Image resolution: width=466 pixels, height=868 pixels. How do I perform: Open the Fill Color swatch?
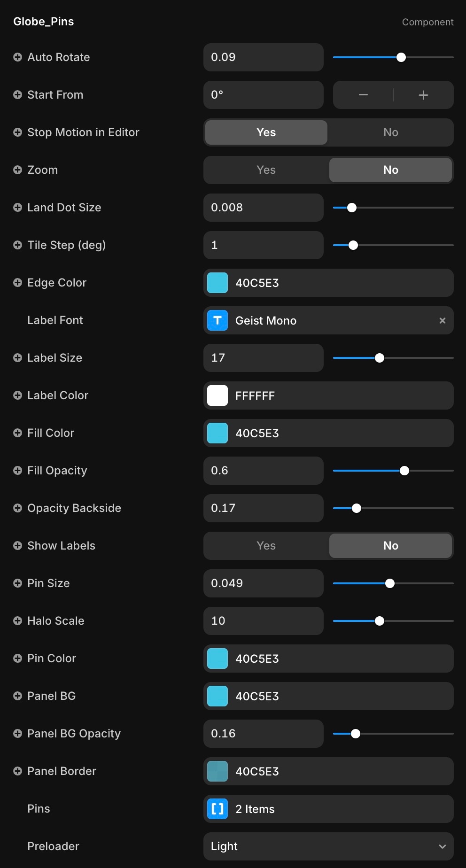[217, 433]
